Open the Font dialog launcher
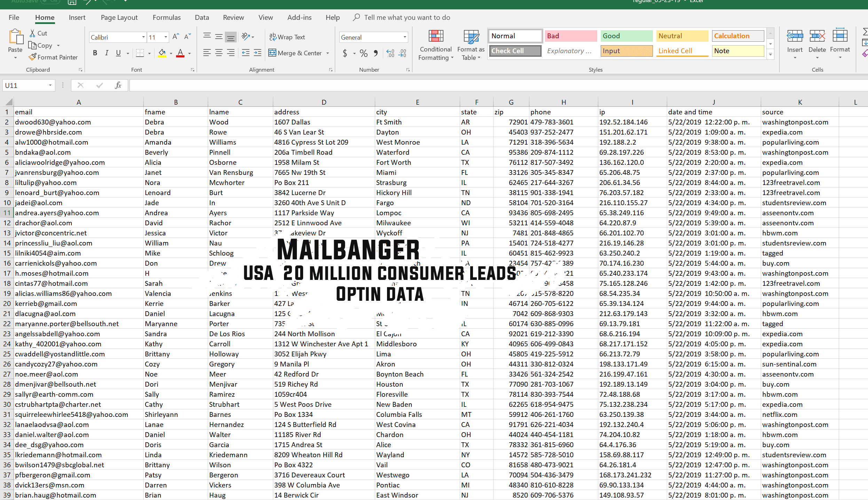Screen dimensions: 868x500 [192, 70]
